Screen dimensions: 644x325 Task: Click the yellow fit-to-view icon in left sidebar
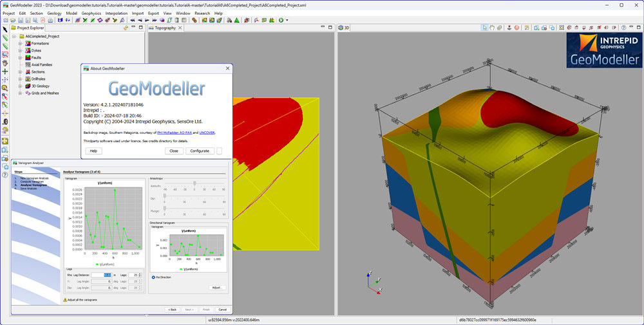(x=5, y=141)
